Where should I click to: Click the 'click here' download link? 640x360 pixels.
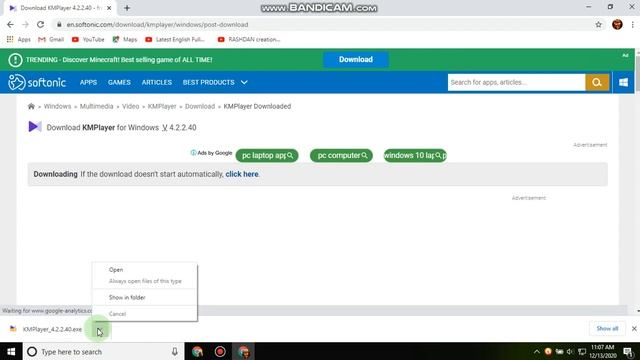coord(242,174)
